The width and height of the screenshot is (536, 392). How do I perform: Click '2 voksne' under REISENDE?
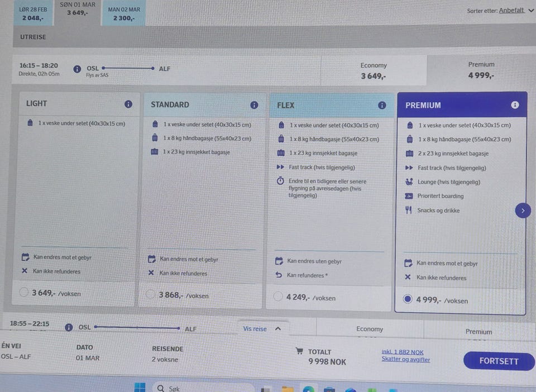[165, 360]
